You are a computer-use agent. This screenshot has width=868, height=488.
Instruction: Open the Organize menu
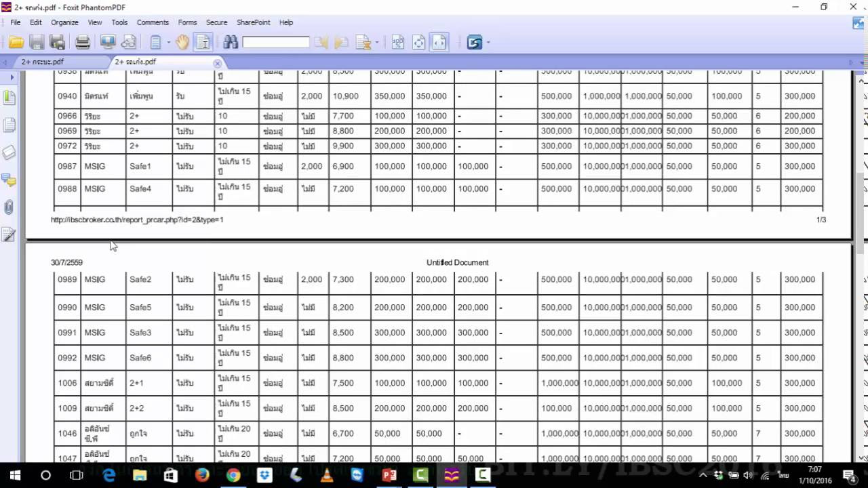pos(65,22)
